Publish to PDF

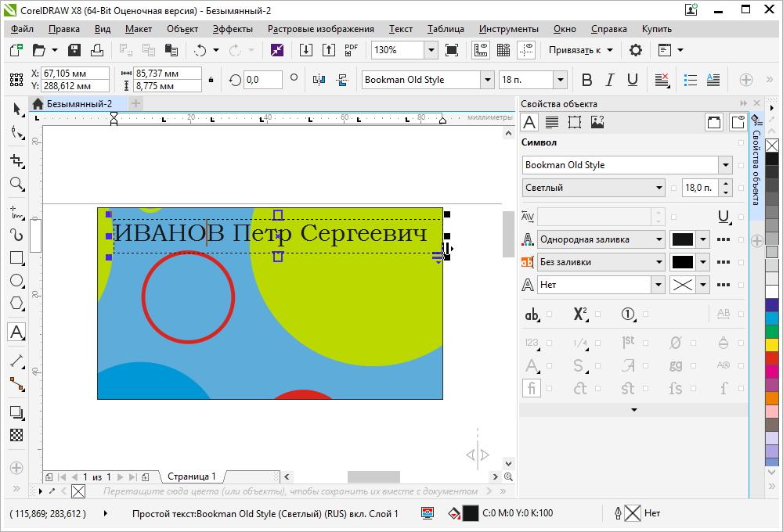point(352,50)
